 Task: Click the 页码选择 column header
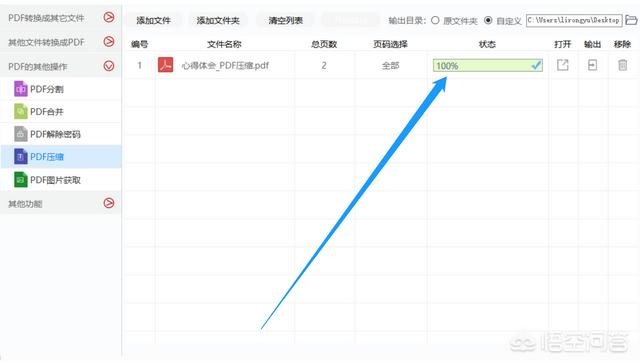click(391, 44)
